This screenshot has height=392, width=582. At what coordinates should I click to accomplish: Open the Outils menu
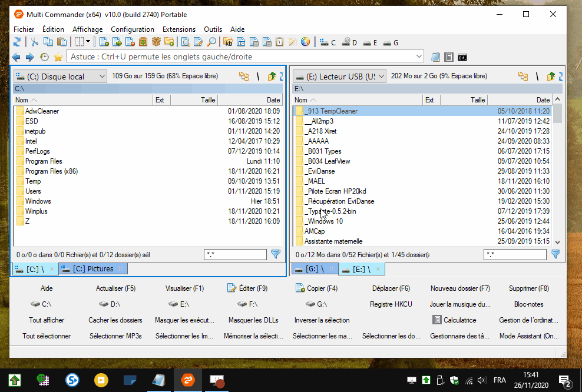213,29
